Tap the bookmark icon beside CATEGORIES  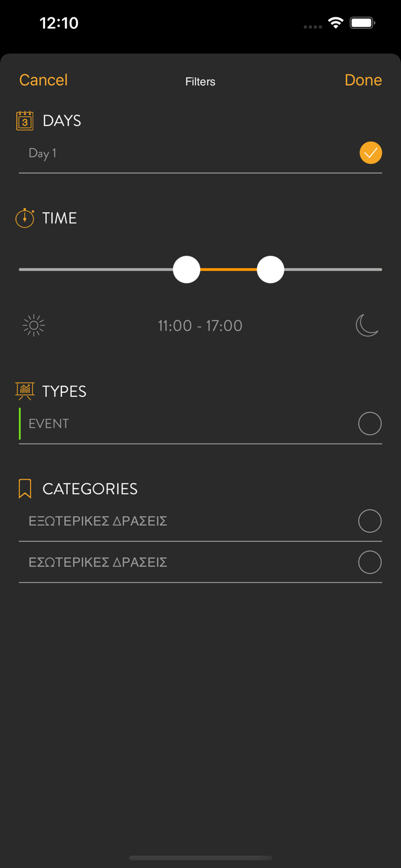coord(25,488)
